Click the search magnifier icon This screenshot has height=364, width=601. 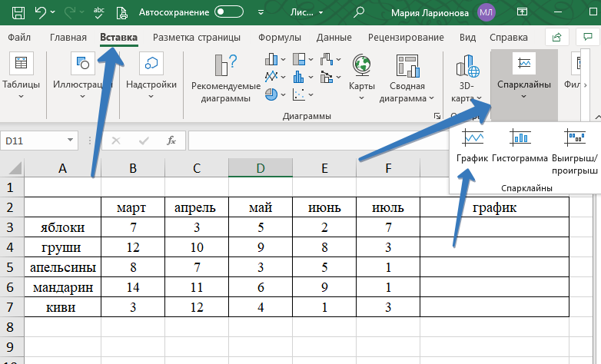click(358, 12)
